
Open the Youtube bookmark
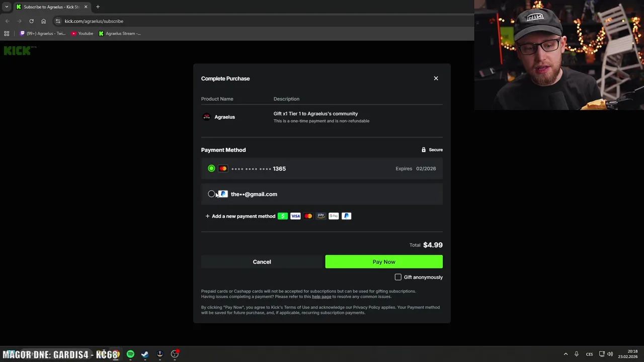pos(82,34)
